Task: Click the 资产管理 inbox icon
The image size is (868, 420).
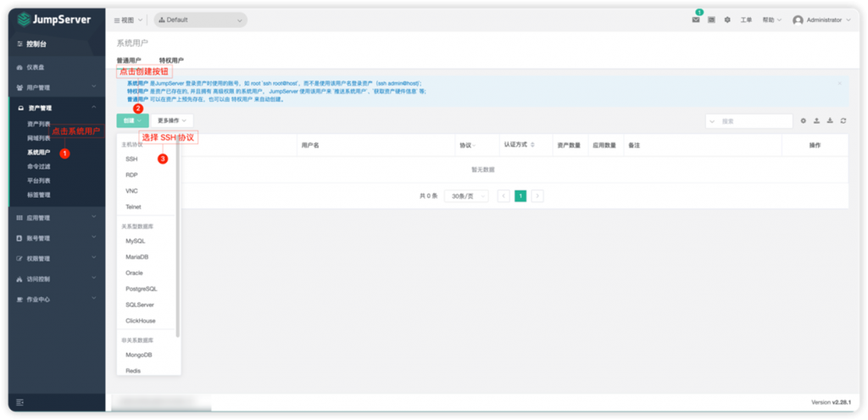Action: [x=21, y=108]
